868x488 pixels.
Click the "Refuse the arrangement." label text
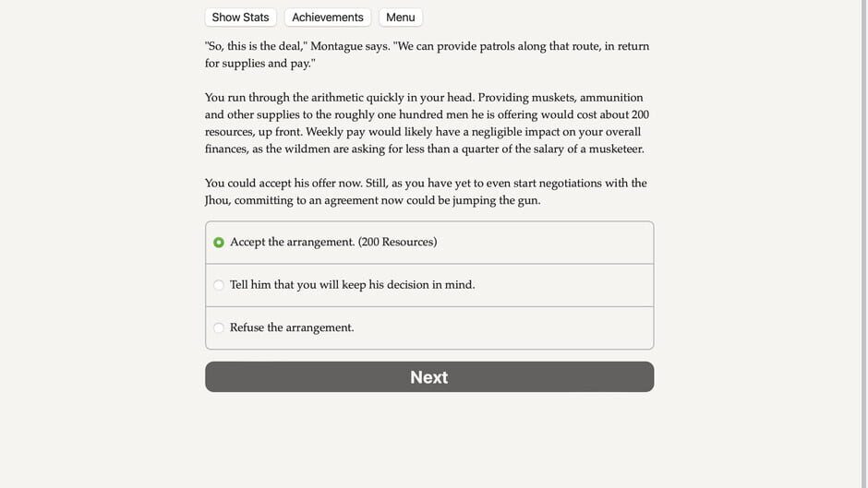[x=292, y=327]
